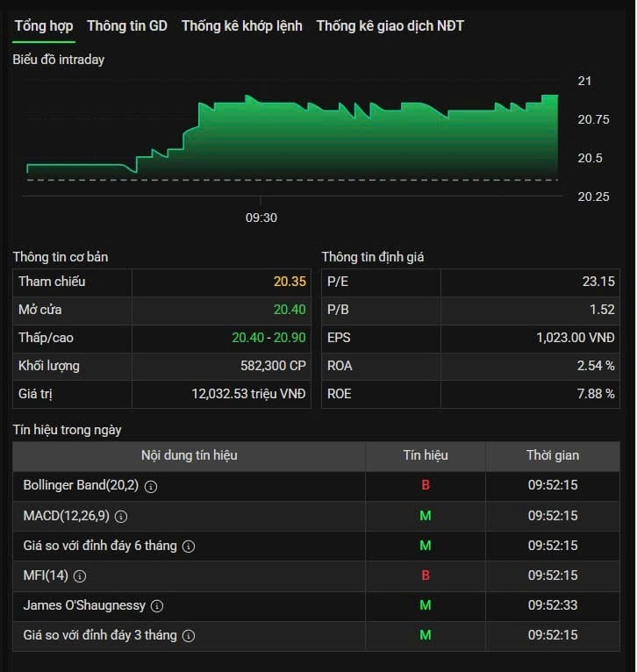
Task: Click the Khối lượng value 582,300 CP
Action: [273, 366]
